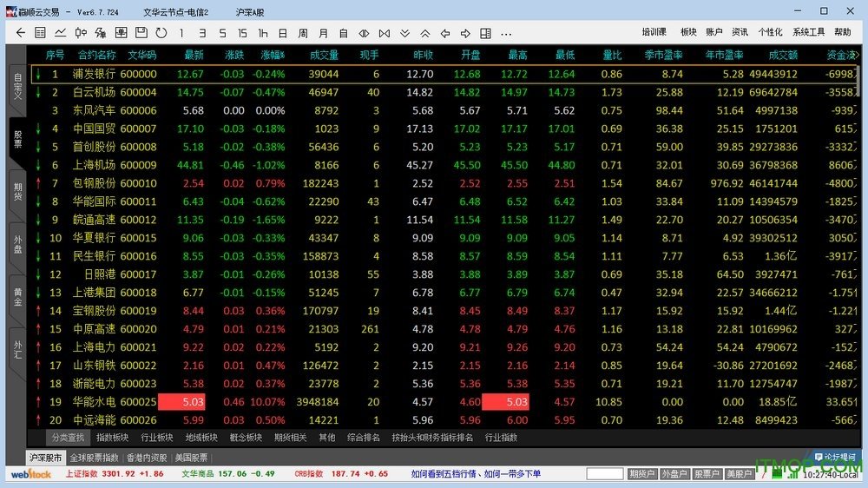Viewport: 868px width, 488px height.
Task: Open the 指数板块 index sector tab
Action: click(x=112, y=438)
